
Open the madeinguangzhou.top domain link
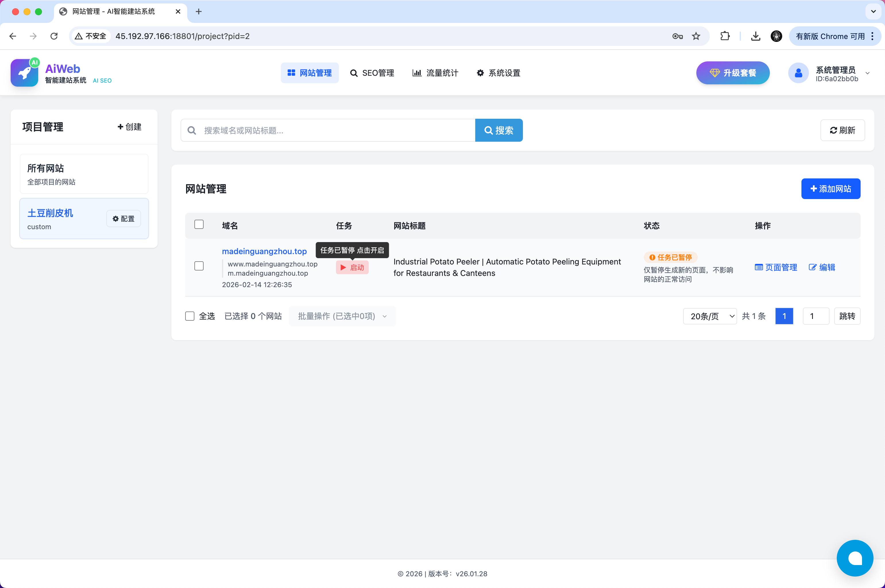point(264,251)
